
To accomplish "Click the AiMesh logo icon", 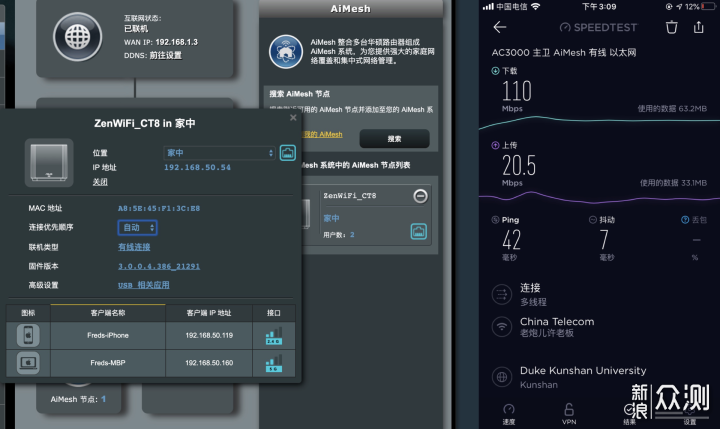I will click(x=286, y=51).
